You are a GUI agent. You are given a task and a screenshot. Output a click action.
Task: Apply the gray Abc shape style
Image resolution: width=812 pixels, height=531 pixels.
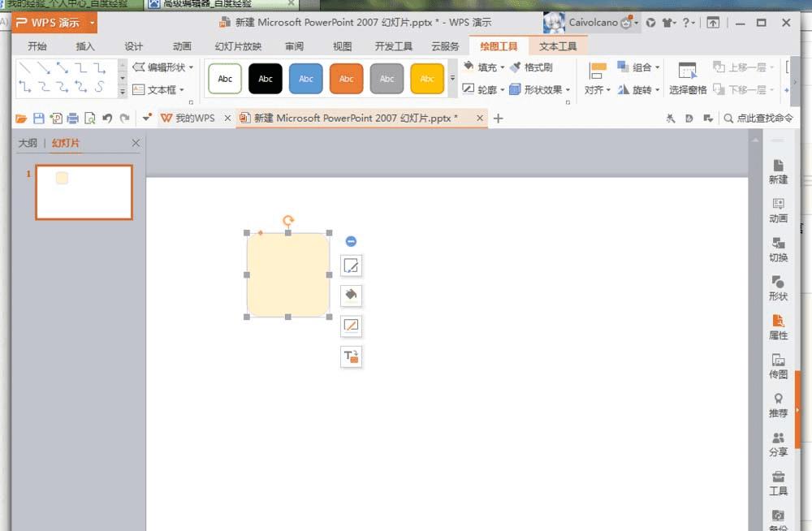point(387,79)
